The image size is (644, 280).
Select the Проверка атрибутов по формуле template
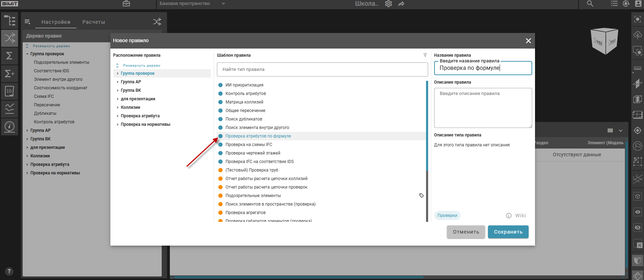coord(258,136)
